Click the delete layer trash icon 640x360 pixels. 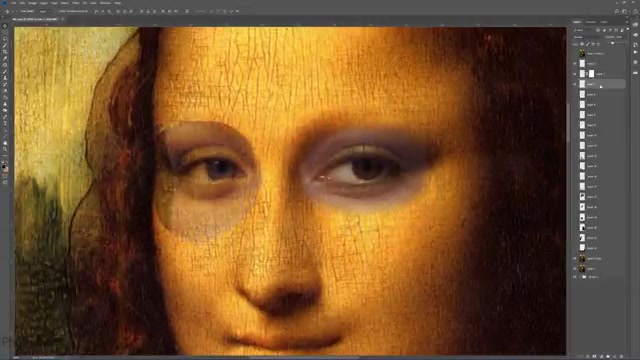pos(622,356)
